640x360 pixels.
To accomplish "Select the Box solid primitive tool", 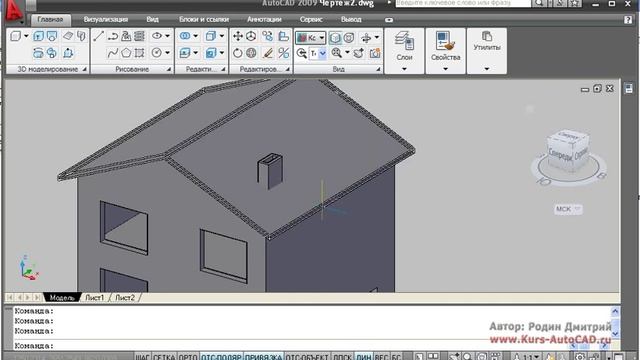I will click(16, 36).
